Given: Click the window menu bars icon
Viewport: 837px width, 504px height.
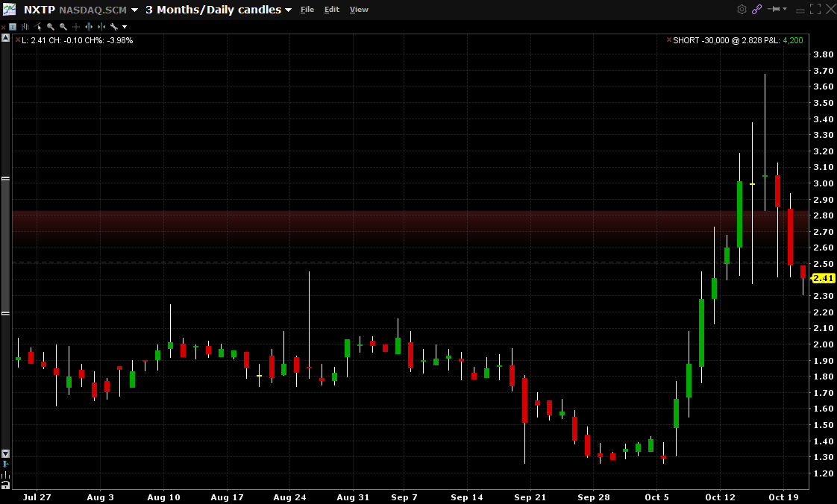Looking at the screenshot, I should coord(800,10).
